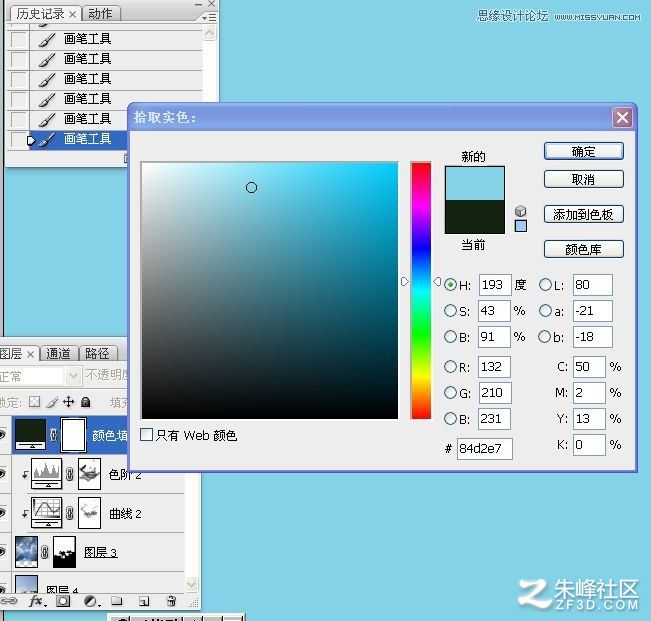651x621 pixels.
Task: Select the 图层 3 image thumbnail
Action: coord(26,552)
